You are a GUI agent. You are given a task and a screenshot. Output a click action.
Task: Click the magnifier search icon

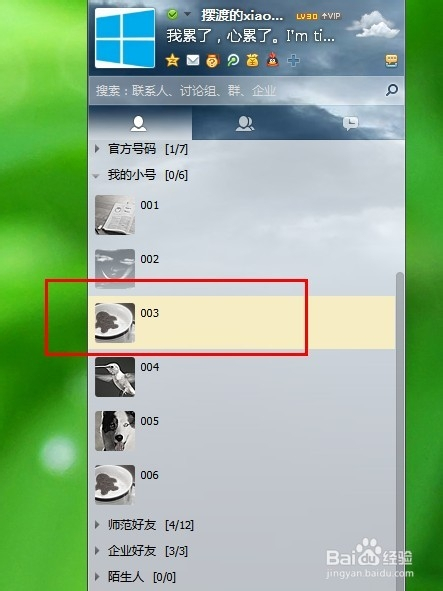tap(392, 90)
